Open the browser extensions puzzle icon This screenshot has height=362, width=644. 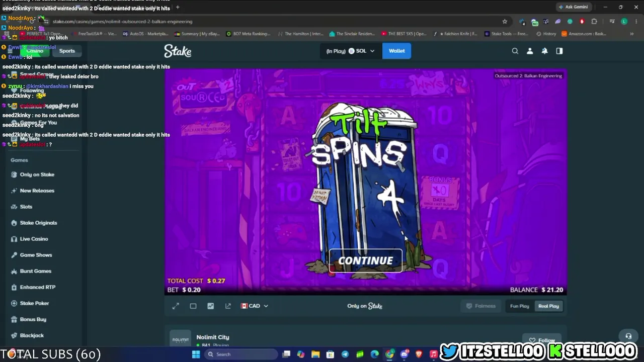point(594,22)
